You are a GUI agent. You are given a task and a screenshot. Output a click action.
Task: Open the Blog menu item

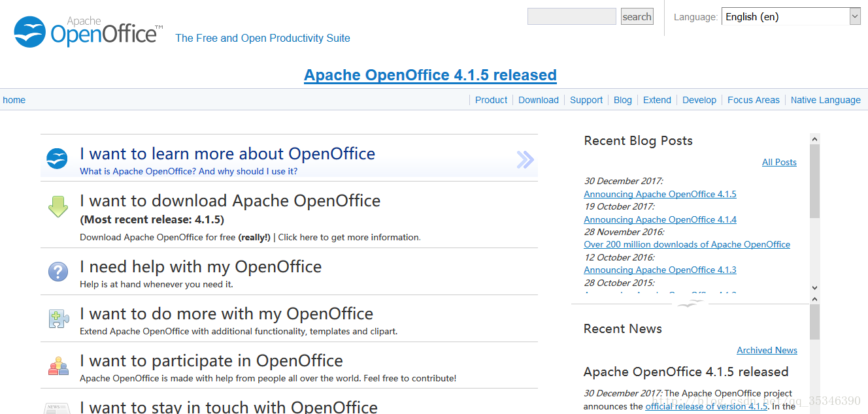[623, 100]
